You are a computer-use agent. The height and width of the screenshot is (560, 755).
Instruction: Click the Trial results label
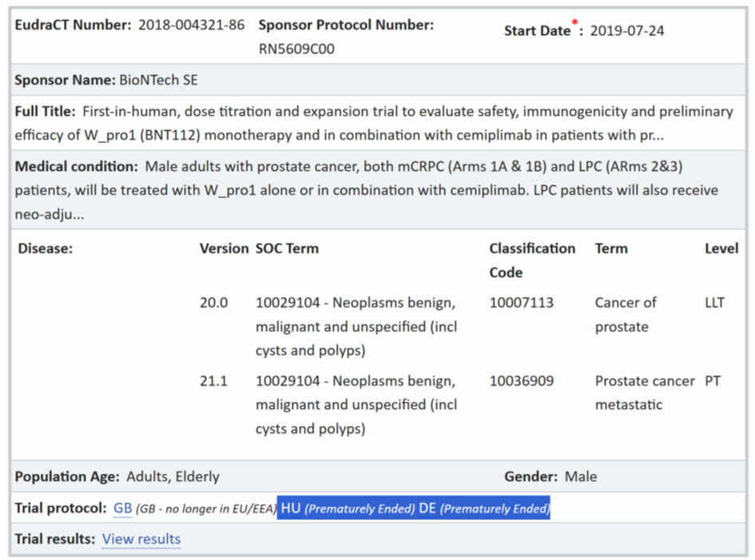click(x=55, y=538)
